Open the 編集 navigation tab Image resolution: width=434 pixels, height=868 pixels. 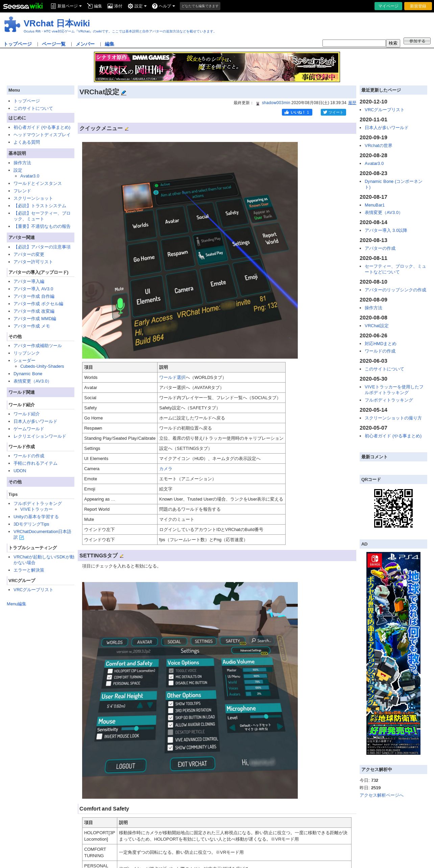[110, 44]
